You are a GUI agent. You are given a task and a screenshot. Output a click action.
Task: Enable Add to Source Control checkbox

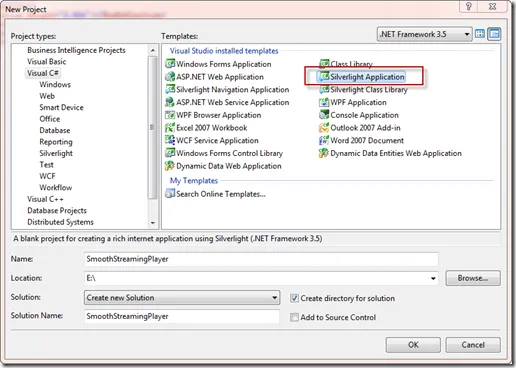[x=294, y=317]
